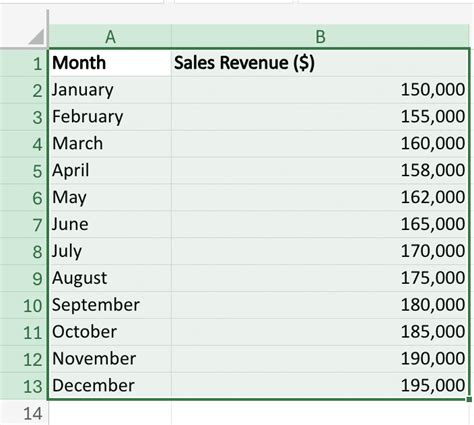Select the April cell
The height and width of the screenshot is (425, 474).
click(x=110, y=171)
